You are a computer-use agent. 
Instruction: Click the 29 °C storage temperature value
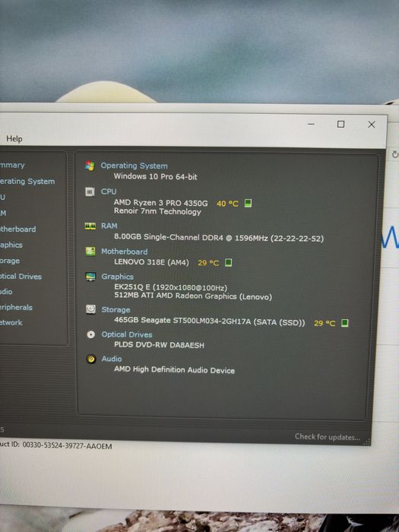pos(325,323)
